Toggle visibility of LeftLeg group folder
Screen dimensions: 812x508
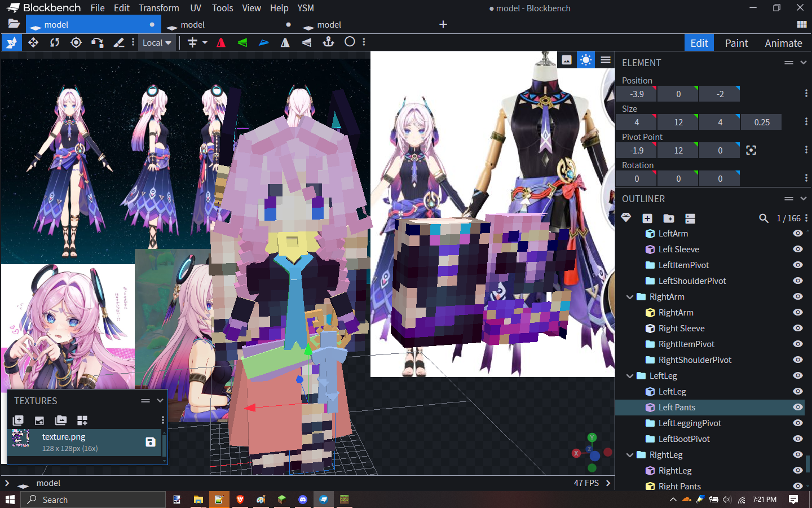pos(797,375)
